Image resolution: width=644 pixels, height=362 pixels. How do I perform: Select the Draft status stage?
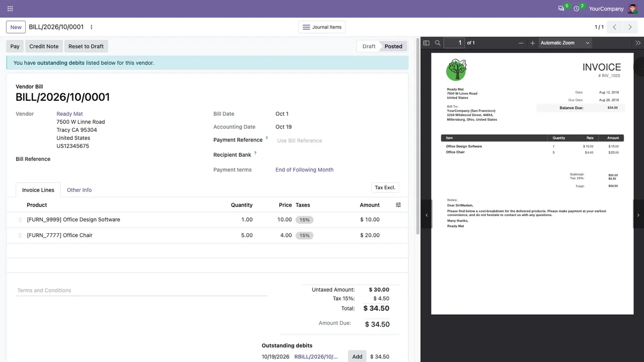pyautogui.click(x=369, y=46)
